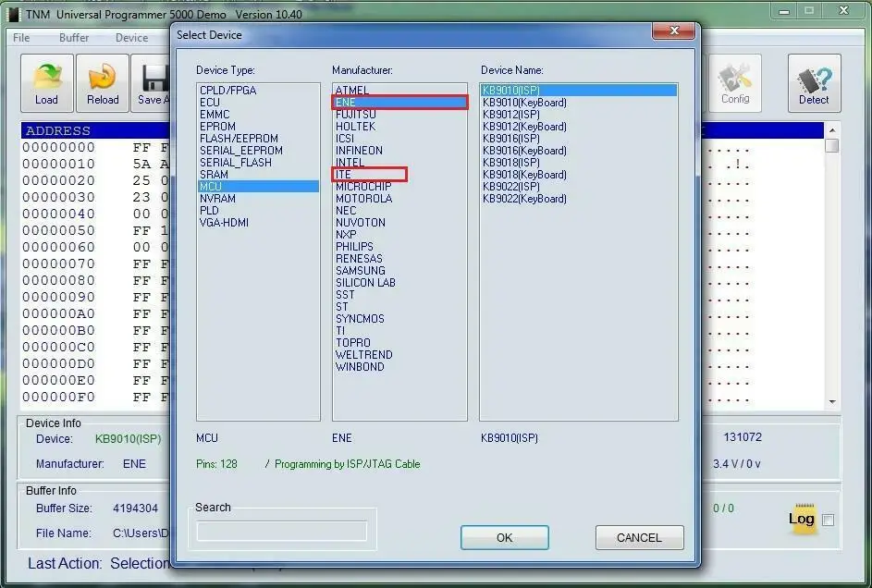Click hex view scrollbar up arrow

(832, 130)
